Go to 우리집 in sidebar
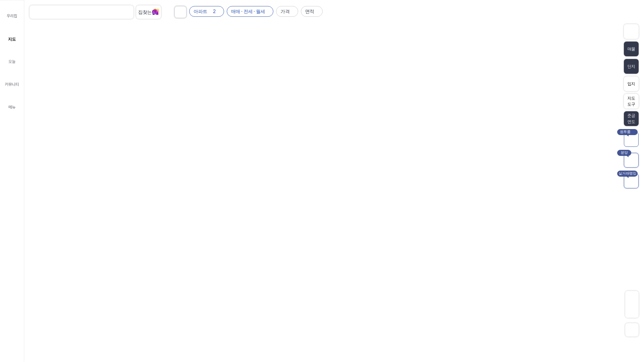644x362 pixels. (x=12, y=16)
